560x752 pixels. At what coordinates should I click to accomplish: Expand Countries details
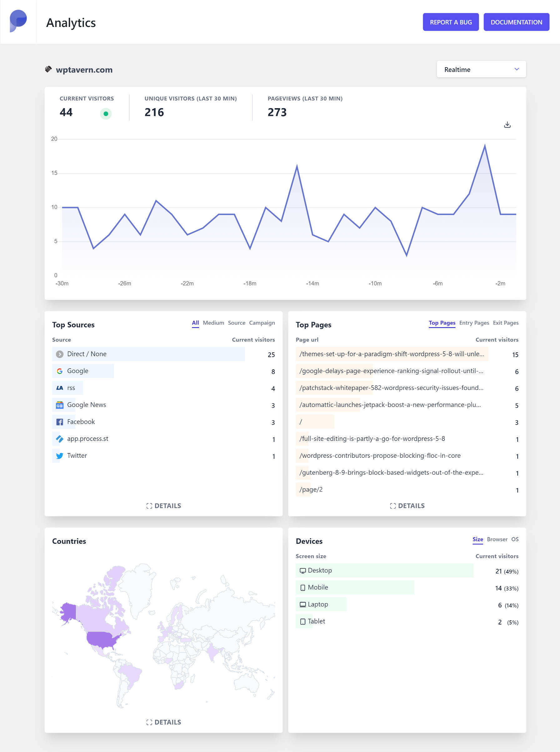pos(163,722)
